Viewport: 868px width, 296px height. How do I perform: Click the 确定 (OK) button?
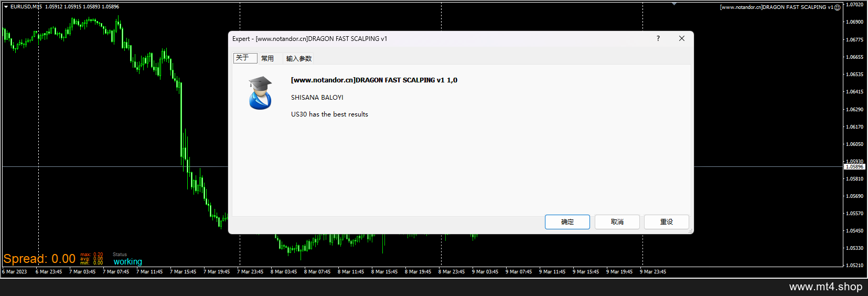pyautogui.click(x=567, y=222)
